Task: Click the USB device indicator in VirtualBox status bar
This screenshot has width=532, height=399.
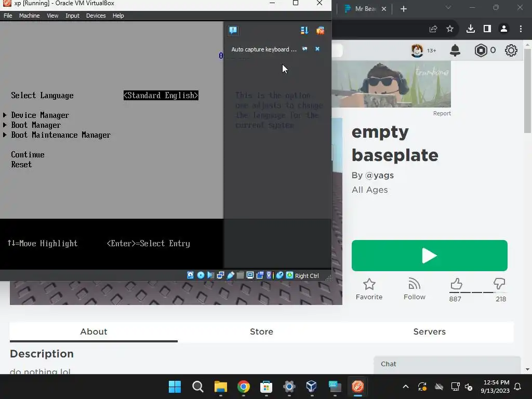Action: pos(230,275)
